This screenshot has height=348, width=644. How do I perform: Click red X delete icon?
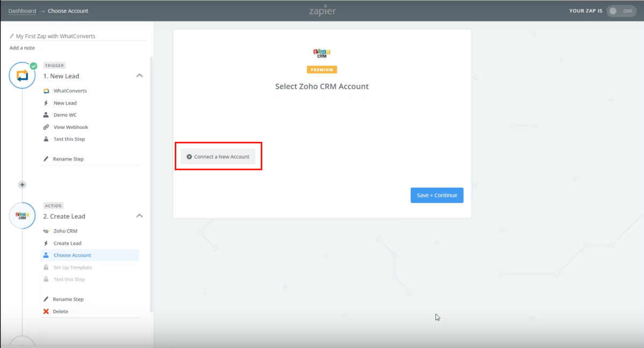[46, 311]
